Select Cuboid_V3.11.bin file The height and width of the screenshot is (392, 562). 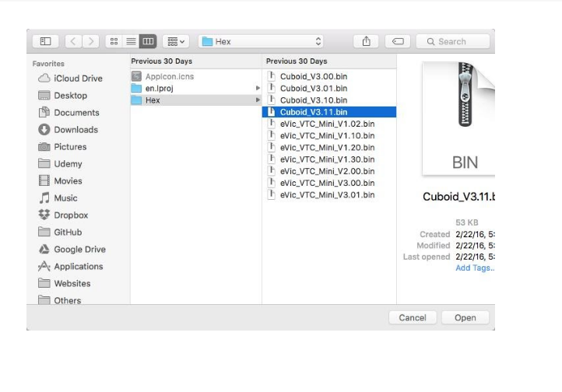click(329, 112)
